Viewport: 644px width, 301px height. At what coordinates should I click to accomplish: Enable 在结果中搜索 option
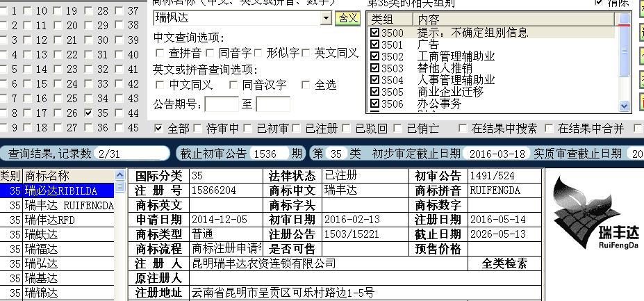(x=463, y=129)
